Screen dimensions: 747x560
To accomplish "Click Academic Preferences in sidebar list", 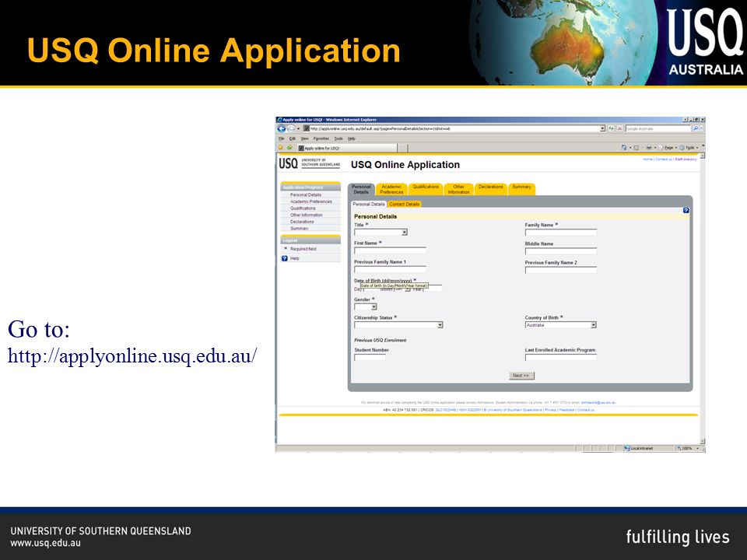I will 311,201.
